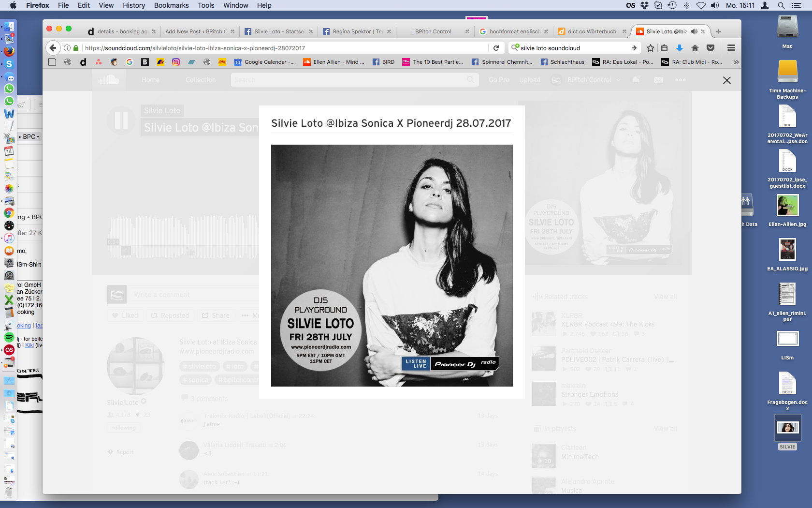This screenshot has height=508, width=812.
Task: Open Notification Center icon
Action: click(797, 5)
